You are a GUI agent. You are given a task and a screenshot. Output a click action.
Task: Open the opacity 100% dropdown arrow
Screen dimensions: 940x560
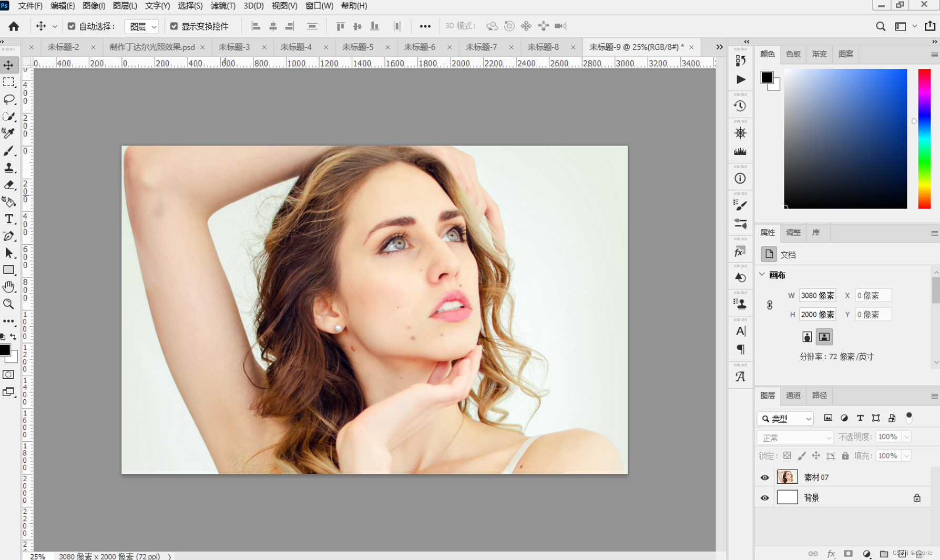[x=906, y=437]
